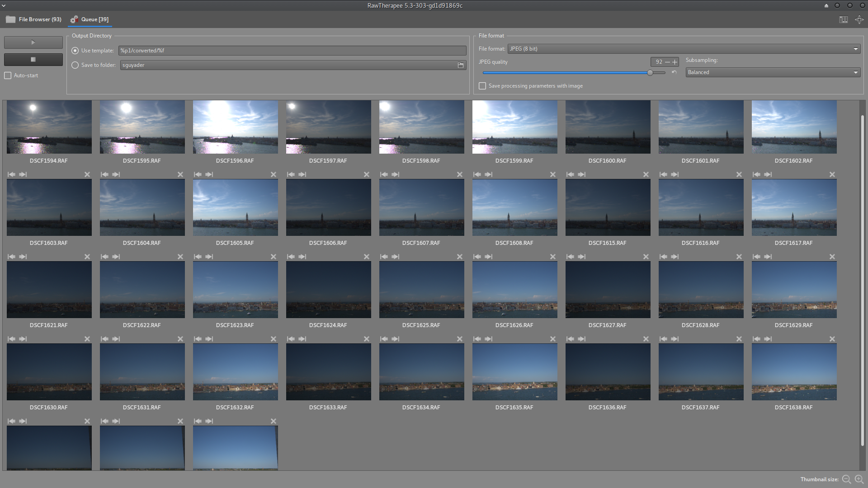Move DSCF1605.RAF to head of queue
This screenshot has height=488, width=868.
click(198, 174)
